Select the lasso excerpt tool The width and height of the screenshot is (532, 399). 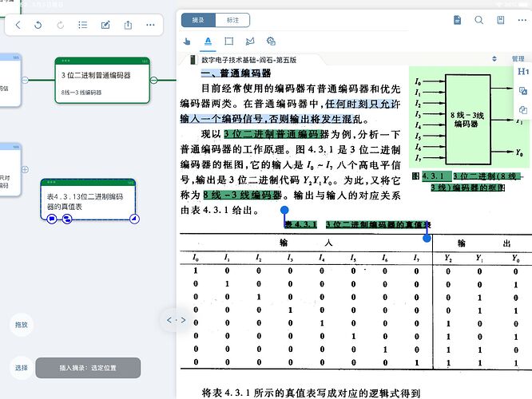250,41
